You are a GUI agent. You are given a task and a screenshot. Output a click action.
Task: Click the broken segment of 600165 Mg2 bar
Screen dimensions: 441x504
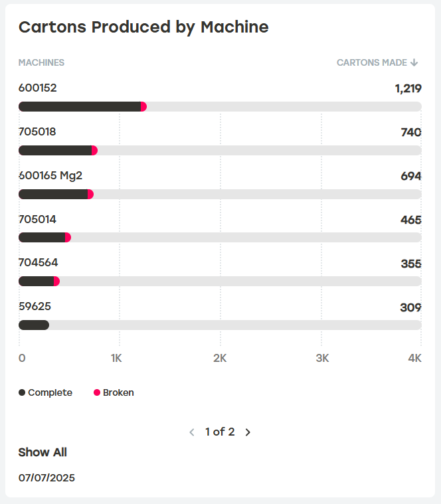90,195
